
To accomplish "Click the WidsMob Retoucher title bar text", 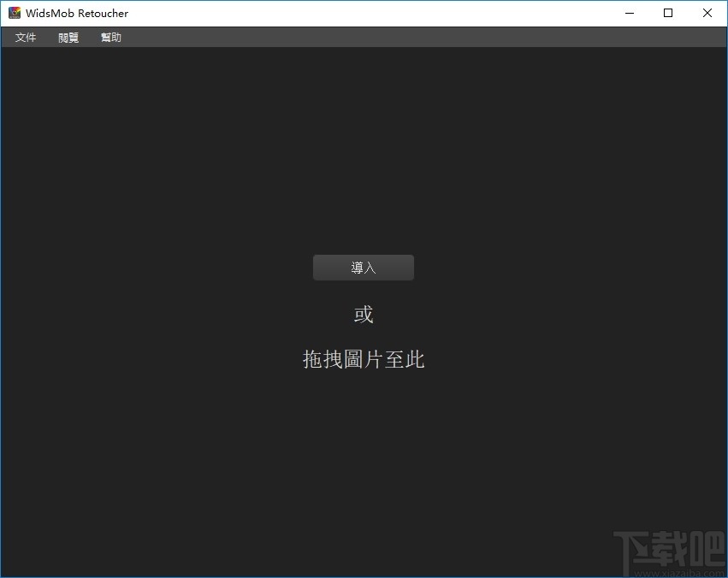I will [75, 13].
